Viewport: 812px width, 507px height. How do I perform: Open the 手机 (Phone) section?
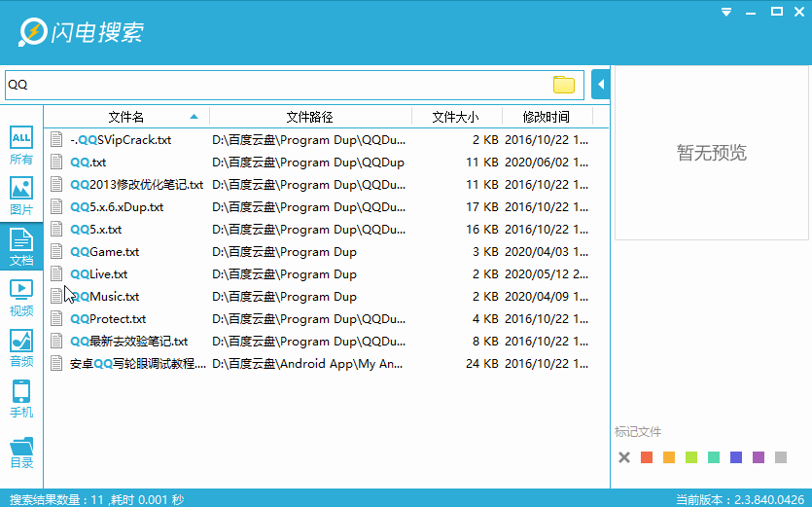pyautogui.click(x=20, y=399)
